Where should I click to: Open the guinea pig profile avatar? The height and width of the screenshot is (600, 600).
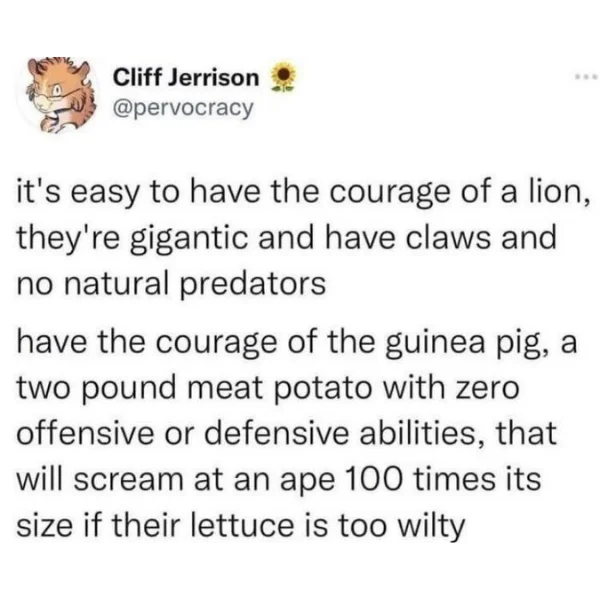[57, 95]
